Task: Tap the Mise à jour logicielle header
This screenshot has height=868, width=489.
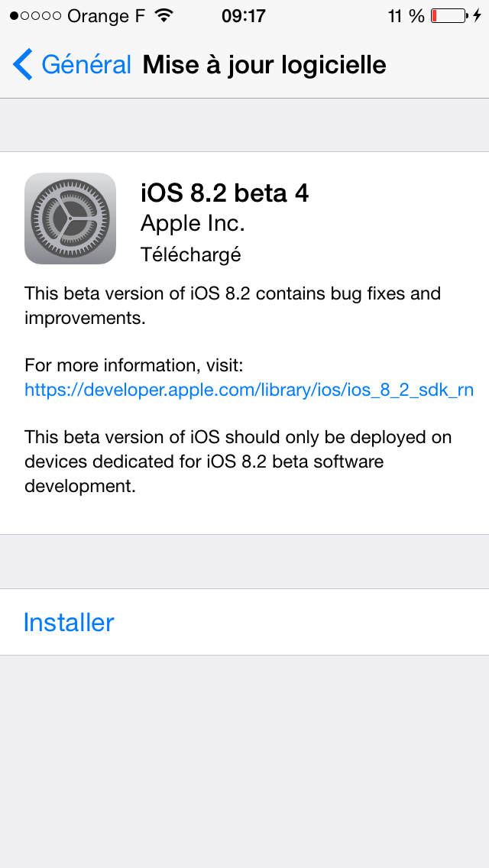Action: tap(264, 65)
